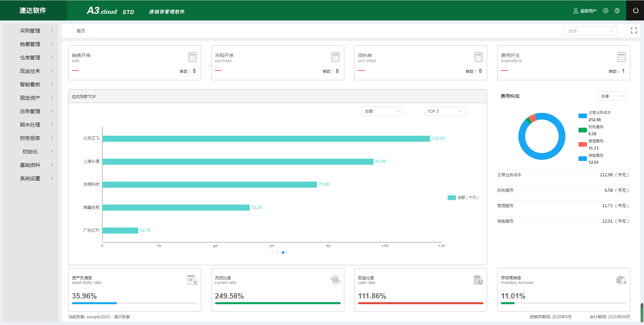The width and height of the screenshot is (644, 325).
Task: Click the calculator icon in 费用开支 card
Action: pos(621,57)
